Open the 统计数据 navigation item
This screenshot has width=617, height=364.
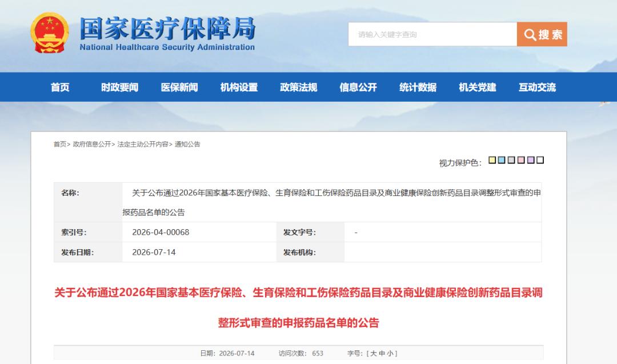pyautogui.click(x=418, y=87)
